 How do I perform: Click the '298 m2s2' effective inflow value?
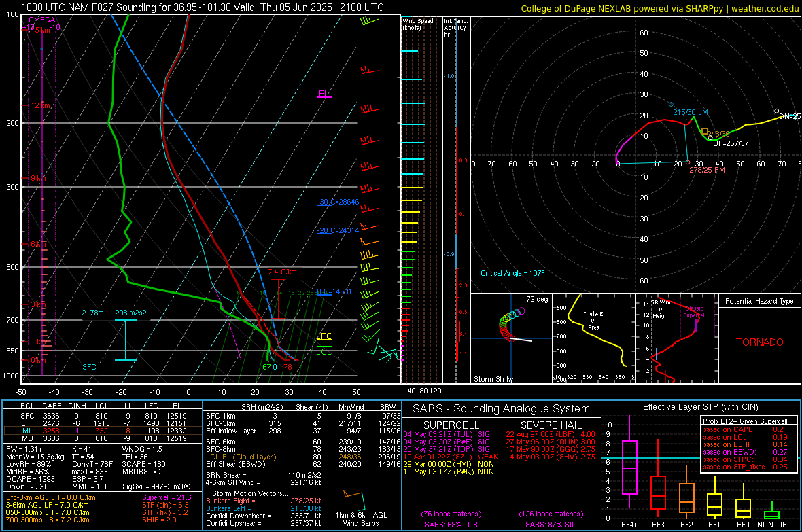click(x=130, y=313)
